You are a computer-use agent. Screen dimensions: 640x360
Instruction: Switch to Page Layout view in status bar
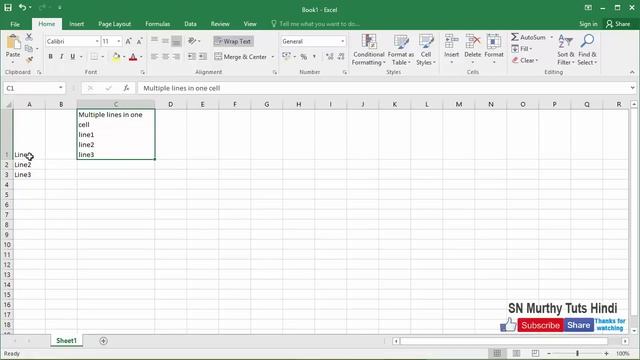(516, 353)
